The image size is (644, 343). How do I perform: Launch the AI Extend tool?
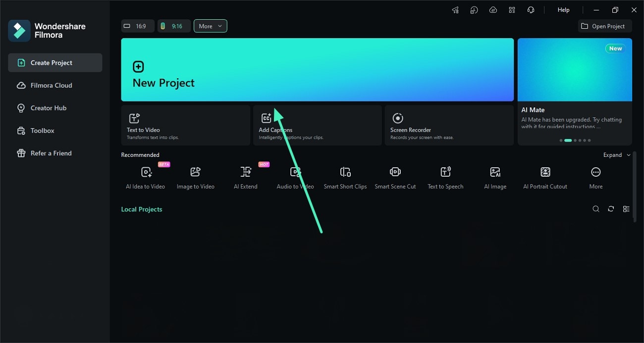coord(246,177)
